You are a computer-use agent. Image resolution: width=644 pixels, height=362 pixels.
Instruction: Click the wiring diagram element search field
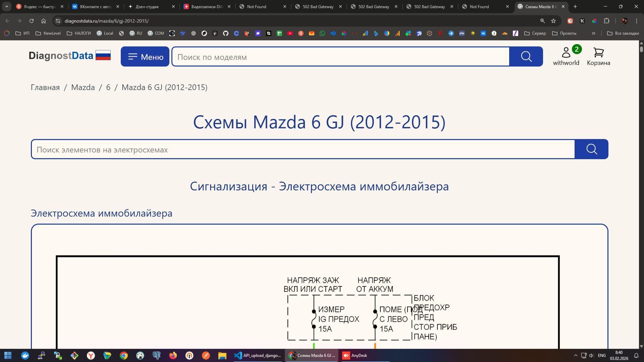(303, 149)
